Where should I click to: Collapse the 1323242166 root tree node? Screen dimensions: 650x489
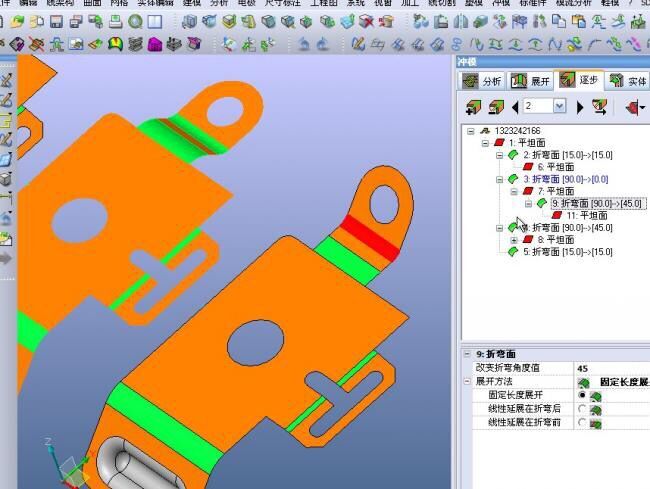point(471,131)
